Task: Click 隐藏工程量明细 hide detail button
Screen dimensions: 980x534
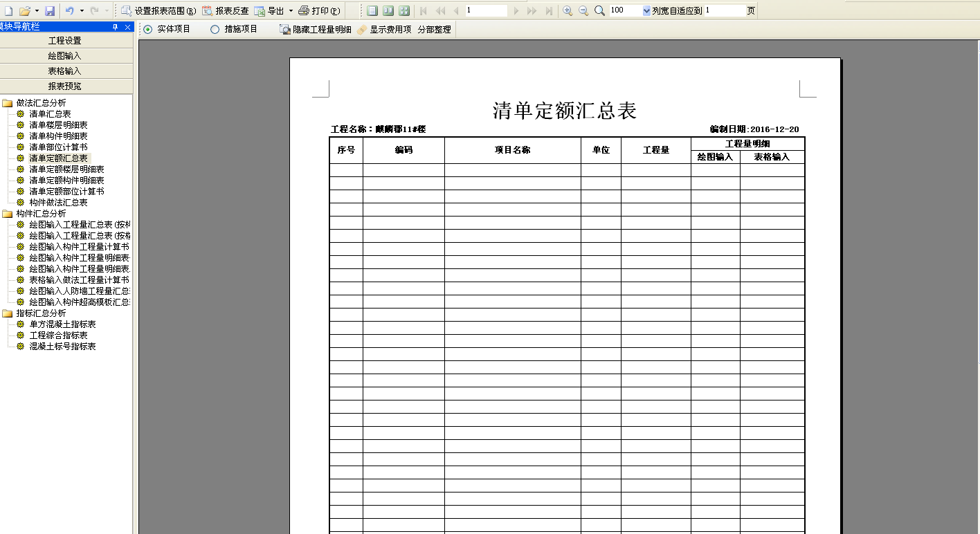Action: [316, 30]
